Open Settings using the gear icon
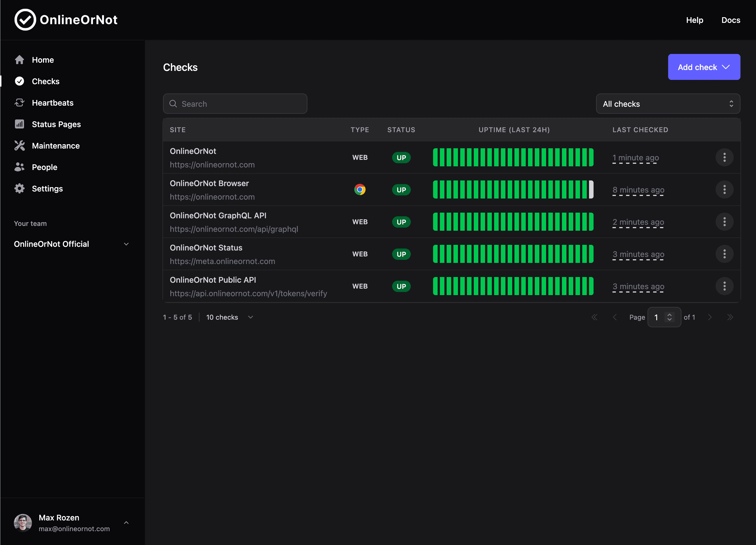 click(x=19, y=188)
